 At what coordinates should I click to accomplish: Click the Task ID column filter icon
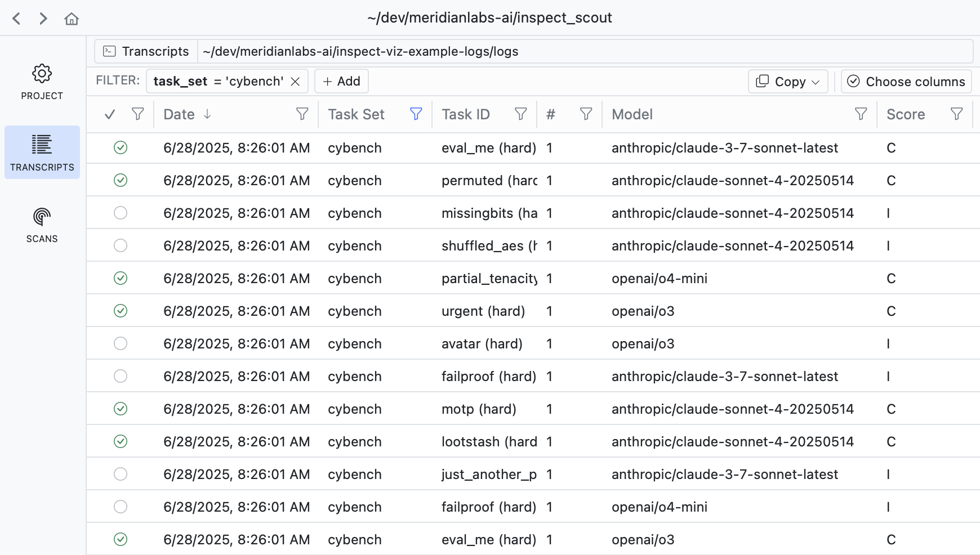tap(520, 114)
